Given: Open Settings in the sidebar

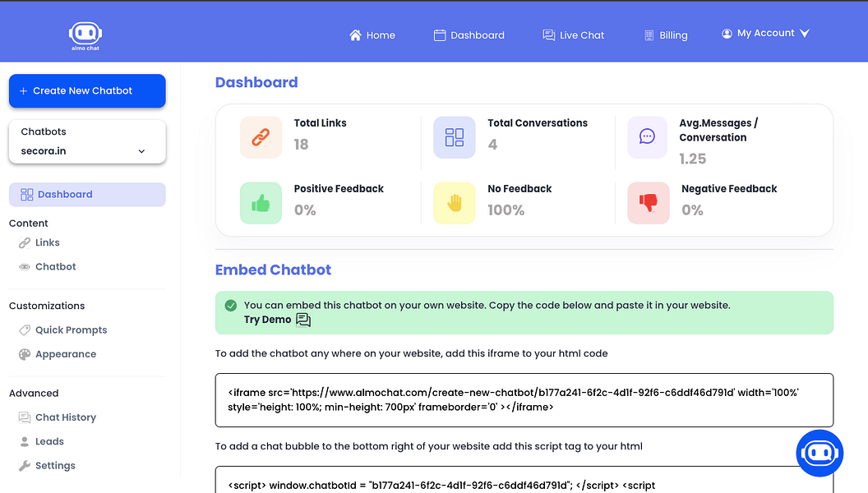Looking at the screenshot, I should pyautogui.click(x=47, y=466).
